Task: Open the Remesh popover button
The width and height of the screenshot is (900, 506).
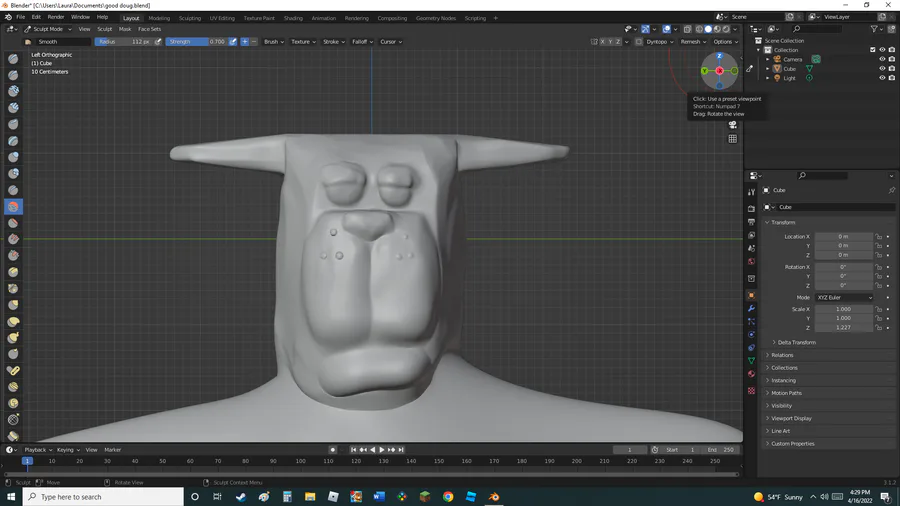Action: (x=691, y=42)
